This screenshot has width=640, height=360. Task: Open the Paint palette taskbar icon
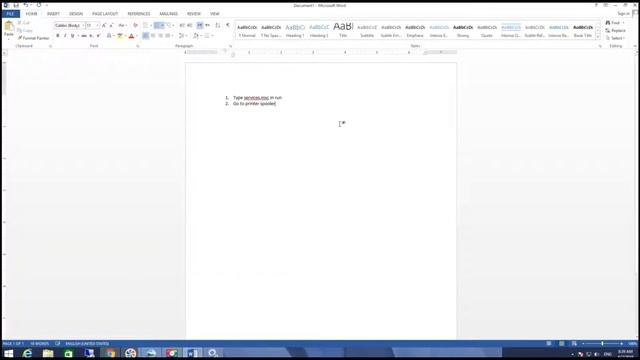(x=131, y=353)
